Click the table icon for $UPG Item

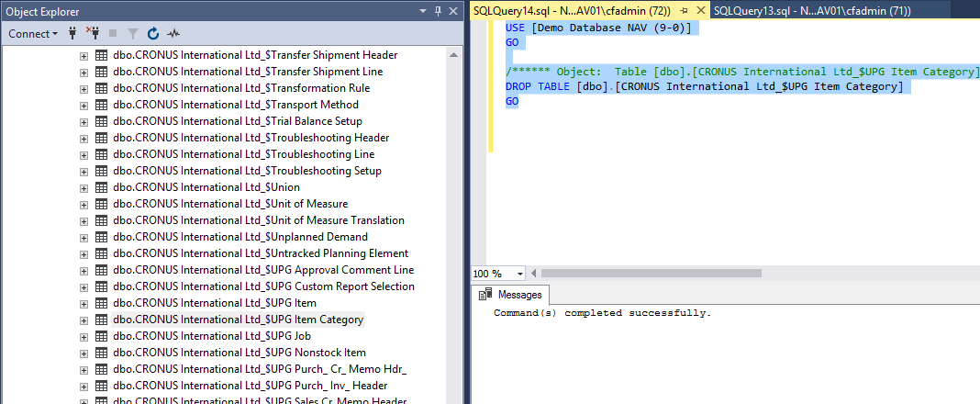pyautogui.click(x=101, y=303)
